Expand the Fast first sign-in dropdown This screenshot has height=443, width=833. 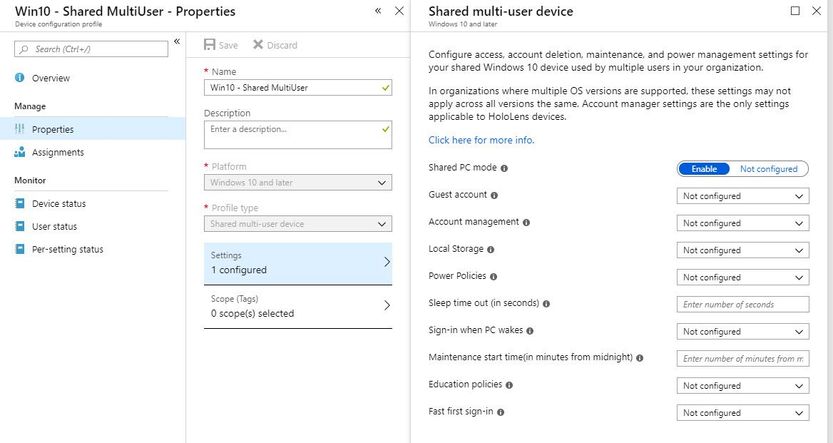pos(743,412)
